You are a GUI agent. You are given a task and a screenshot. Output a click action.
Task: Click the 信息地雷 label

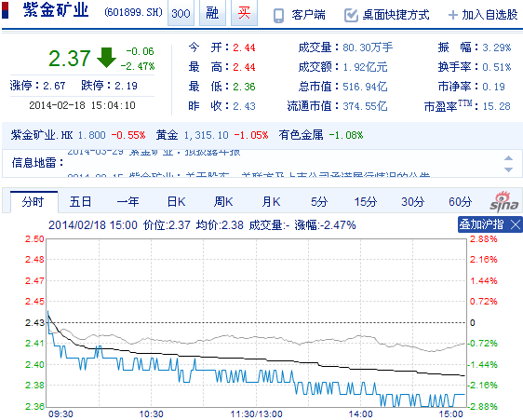37,163
